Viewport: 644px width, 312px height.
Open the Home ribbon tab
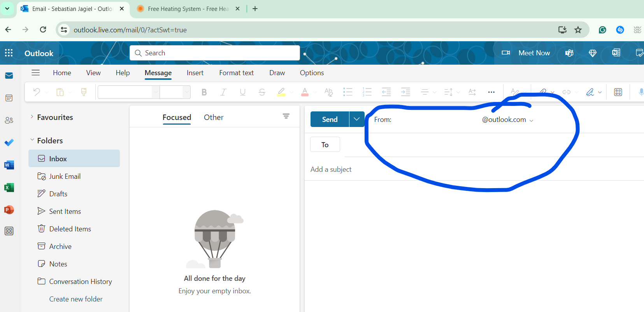pyautogui.click(x=62, y=73)
